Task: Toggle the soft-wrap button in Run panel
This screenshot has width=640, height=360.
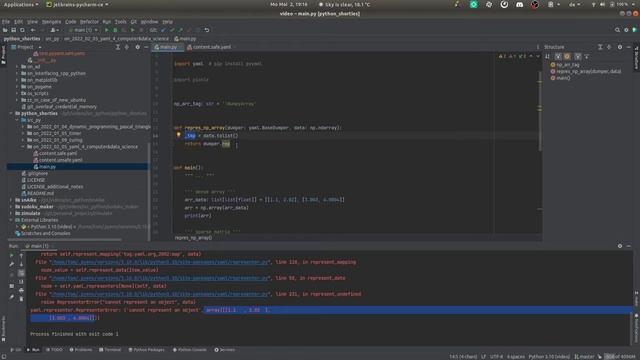Action: pos(21,273)
